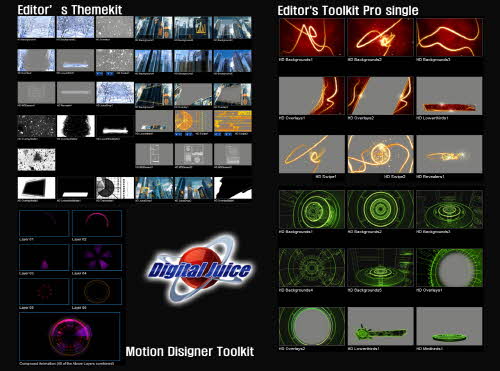
Task: Select the gold HD Revealers1 thumbnail
Action: 449,154
